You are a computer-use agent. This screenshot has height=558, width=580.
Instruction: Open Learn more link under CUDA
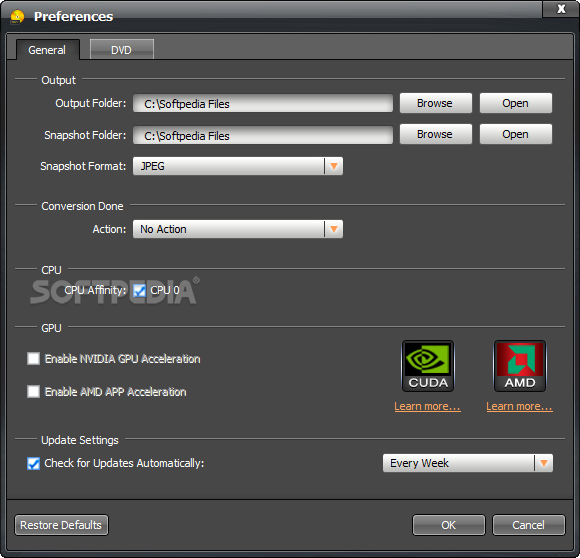(427, 406)
